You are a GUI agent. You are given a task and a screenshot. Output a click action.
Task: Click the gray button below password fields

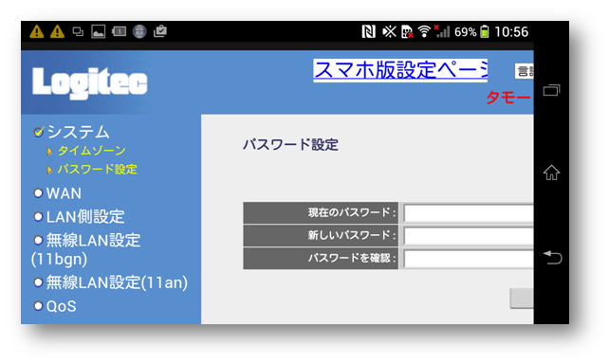(x=522, y=299)
